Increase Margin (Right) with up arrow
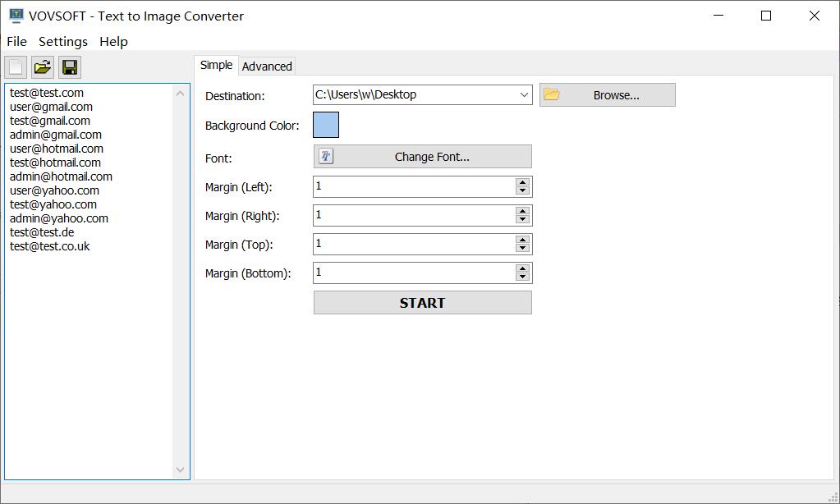The width and height of the screenshot is (840, 504). pos(522,211)
